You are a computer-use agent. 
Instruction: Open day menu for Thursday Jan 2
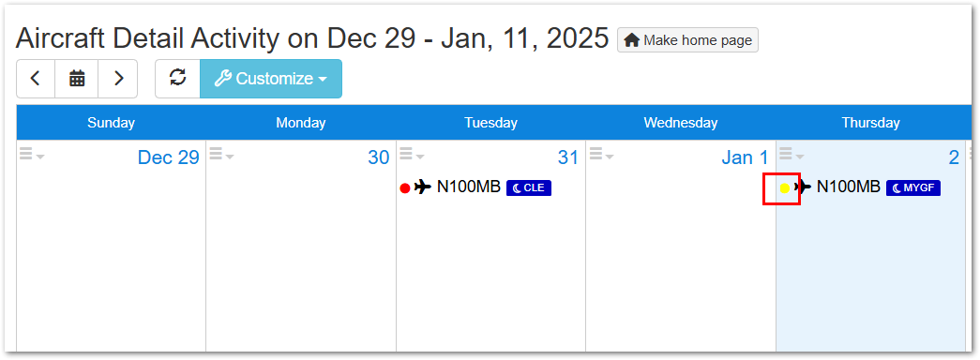[x=792, y=155]
